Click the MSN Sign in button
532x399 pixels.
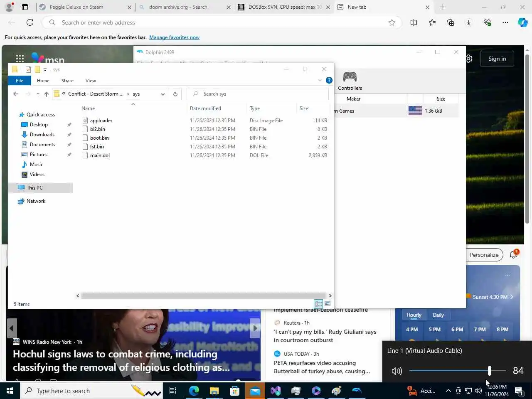pos(497,59)
